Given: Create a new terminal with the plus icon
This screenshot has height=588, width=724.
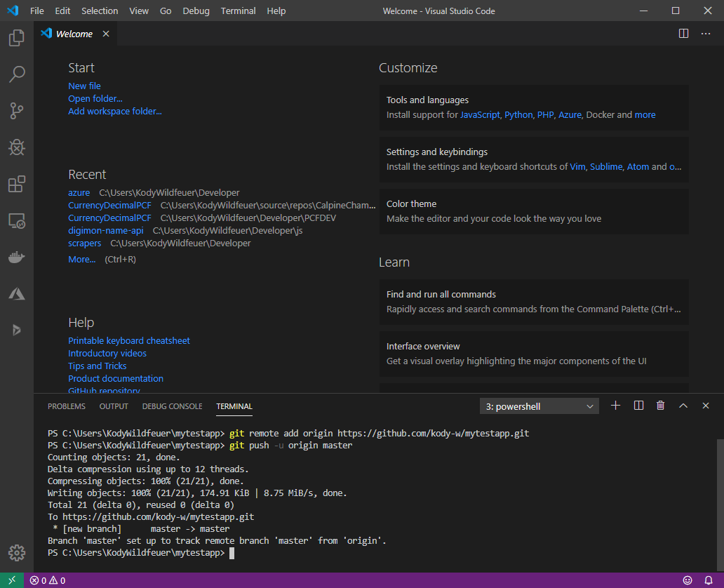Looking at the screenshot, I should tap(615, 406).
